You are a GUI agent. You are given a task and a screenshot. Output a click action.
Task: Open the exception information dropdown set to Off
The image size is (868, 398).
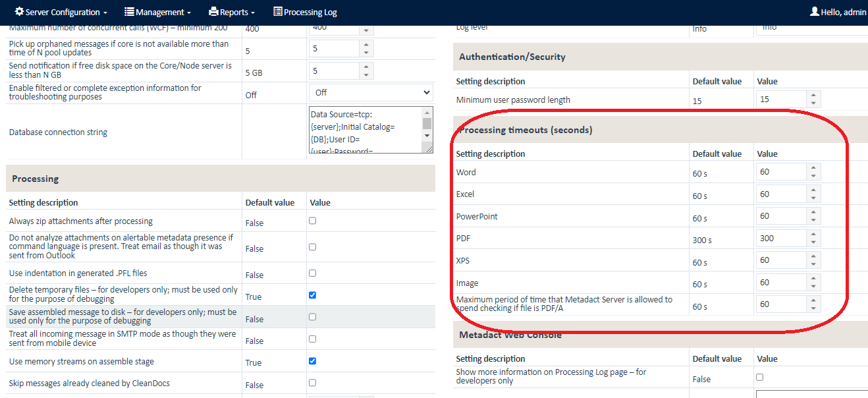pyautogui.click(x=371, y=93)
